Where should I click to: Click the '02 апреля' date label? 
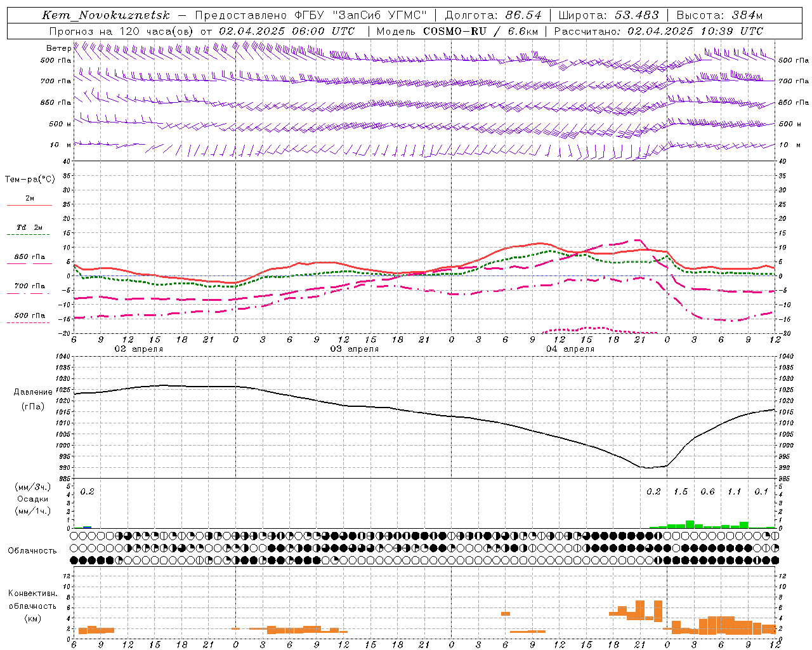(138, 349)
